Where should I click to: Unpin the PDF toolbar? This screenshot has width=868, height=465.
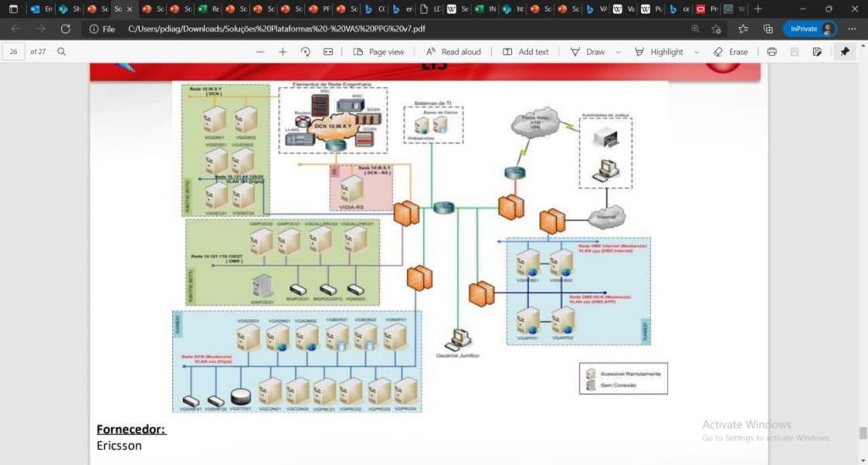[845, 52]
